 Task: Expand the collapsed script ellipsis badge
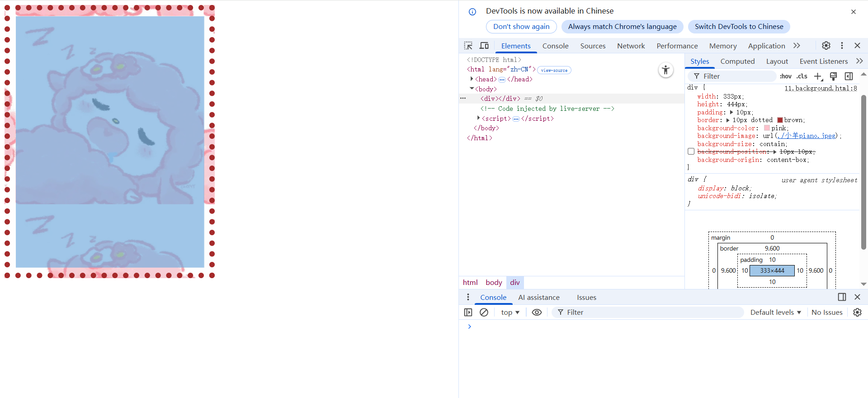tap(516, 119)
